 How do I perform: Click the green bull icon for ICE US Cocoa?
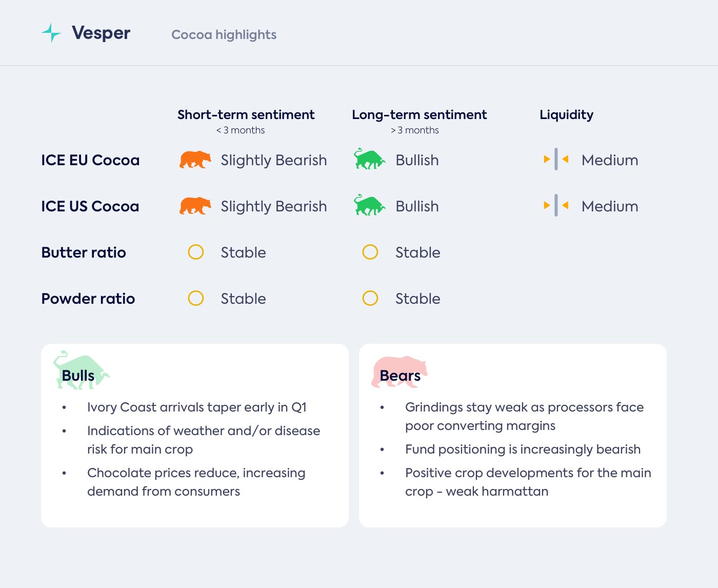(369, 206)
